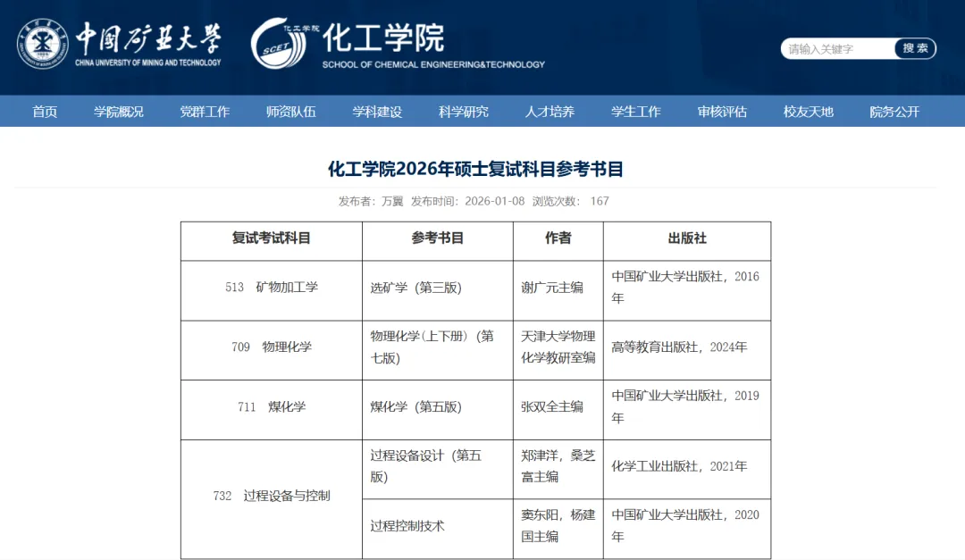Select the author cell 天津大学物理化学教研室编
965x560 pixels.
pos(558,350)
